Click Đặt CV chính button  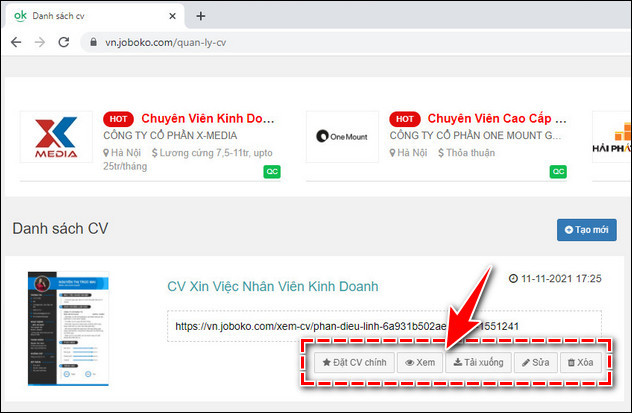tap(354, 363)
